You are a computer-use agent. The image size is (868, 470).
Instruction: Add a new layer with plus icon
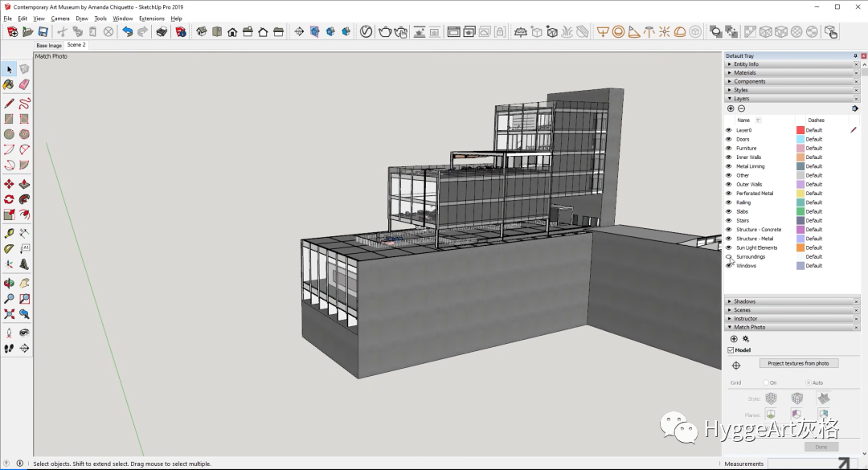pyautogui.click(x=731, y=108)
